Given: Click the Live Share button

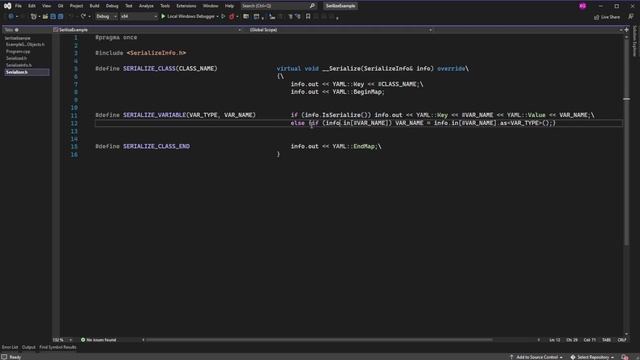Looking at the screenshot, I should click(607, 17).
